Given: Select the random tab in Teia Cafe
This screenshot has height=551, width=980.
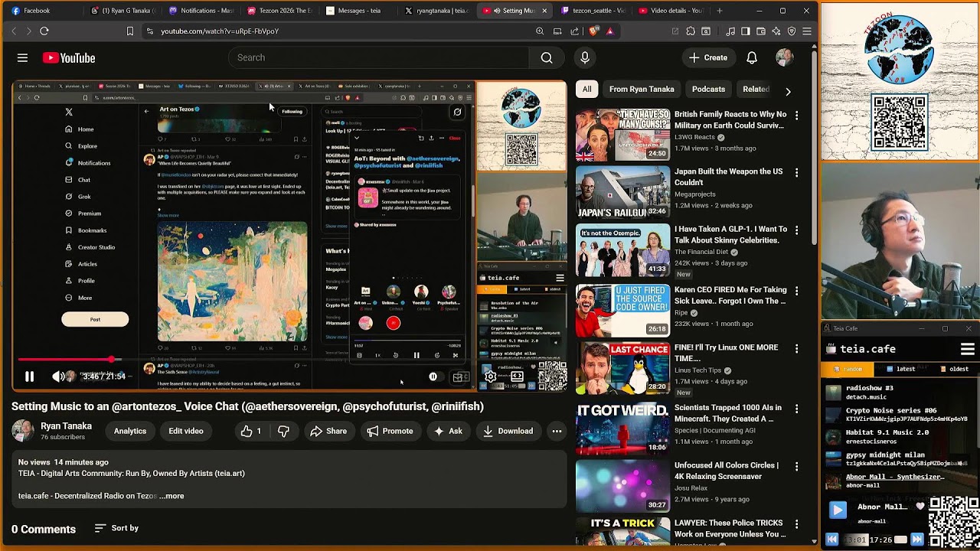Looking at the screenshot, I should [x=848, y=369].
